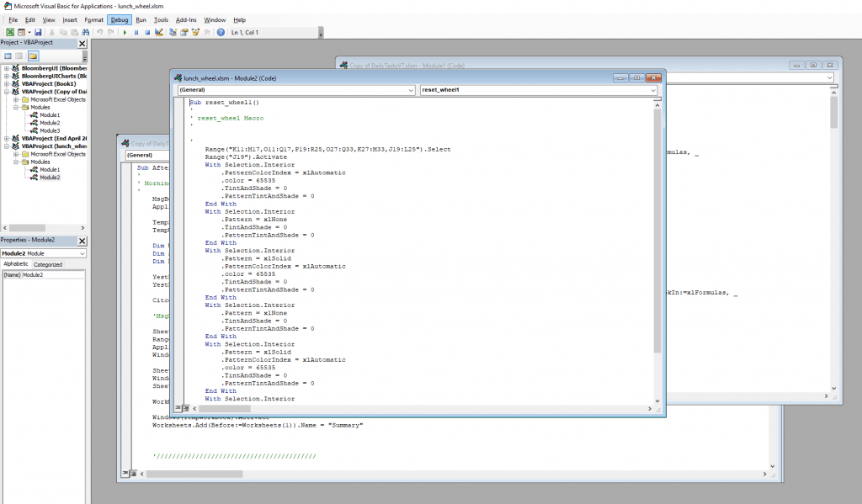
Task: Click the Reset icon to stop execution
Action: pyautogui.click(x=146, y=31)
